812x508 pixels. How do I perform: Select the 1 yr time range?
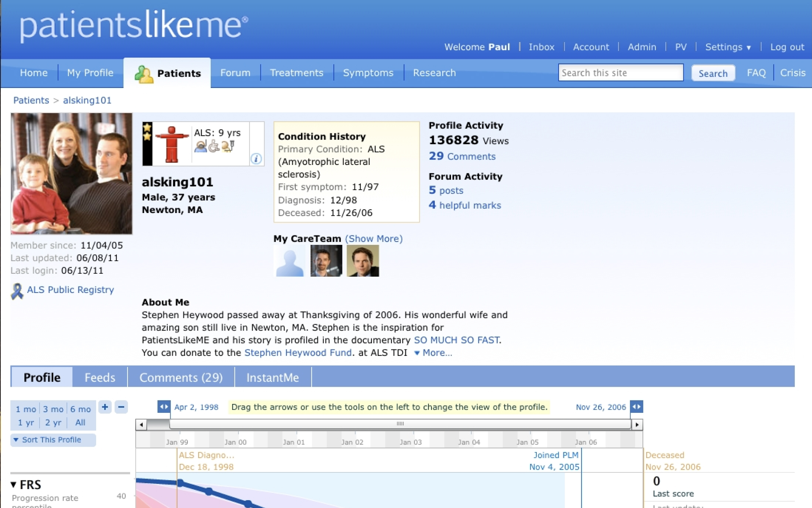(26, 423)
